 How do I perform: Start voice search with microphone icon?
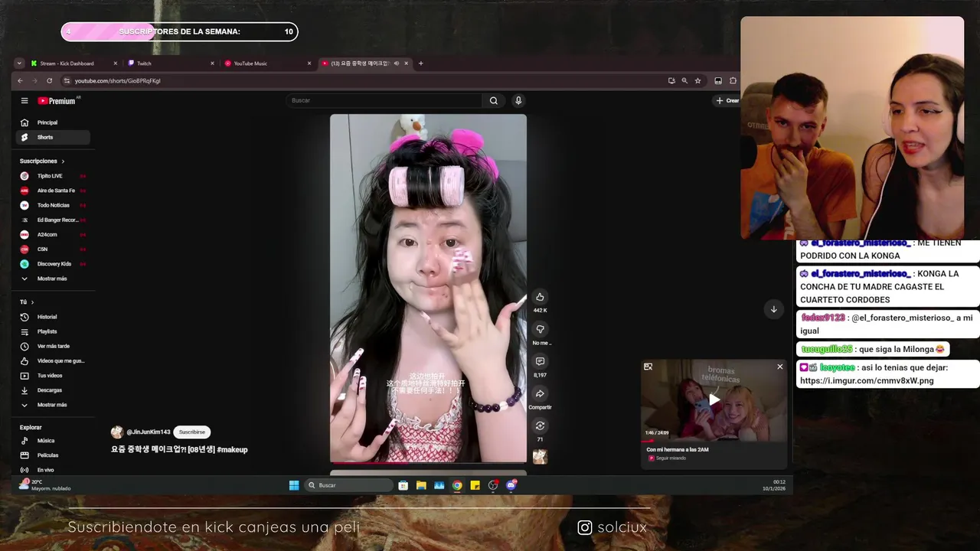click(x=518, y=100)
